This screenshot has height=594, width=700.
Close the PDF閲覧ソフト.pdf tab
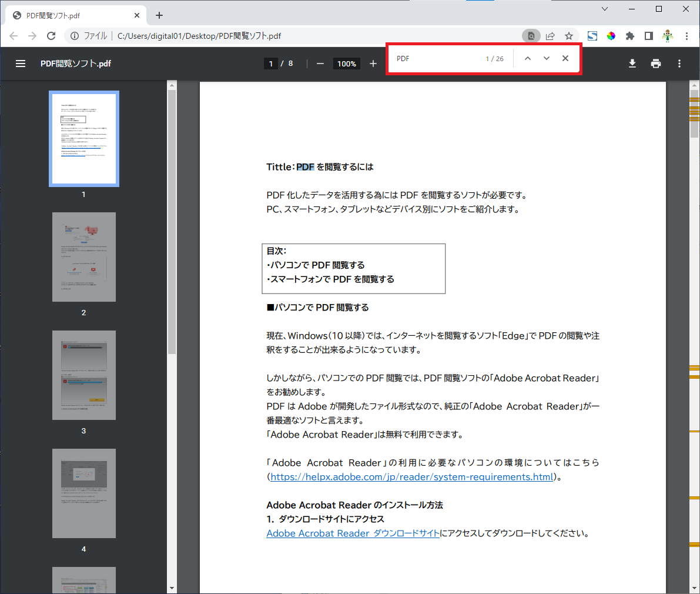tap(137, 16)
